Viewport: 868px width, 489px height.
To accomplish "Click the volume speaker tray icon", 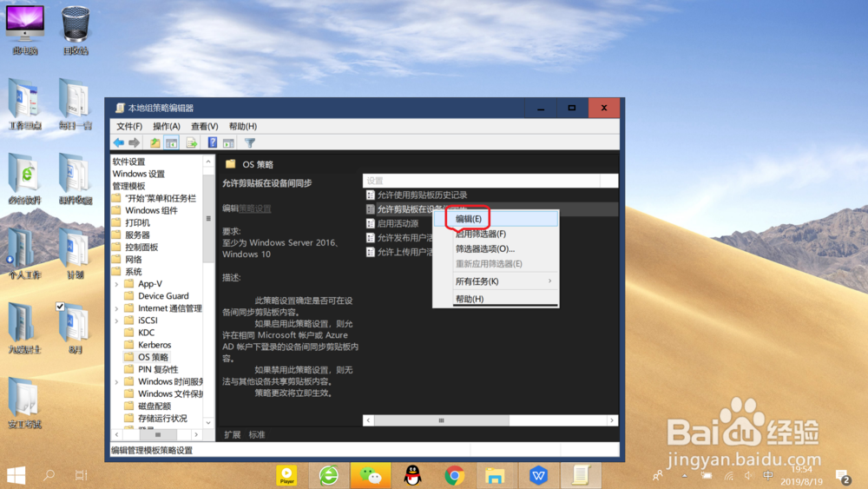I will point(749,475).
